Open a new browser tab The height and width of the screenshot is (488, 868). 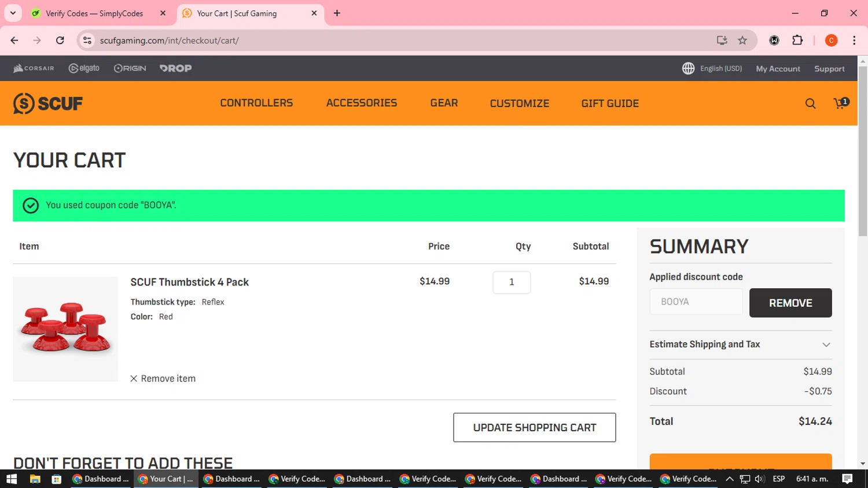click(x=337, y=13)
